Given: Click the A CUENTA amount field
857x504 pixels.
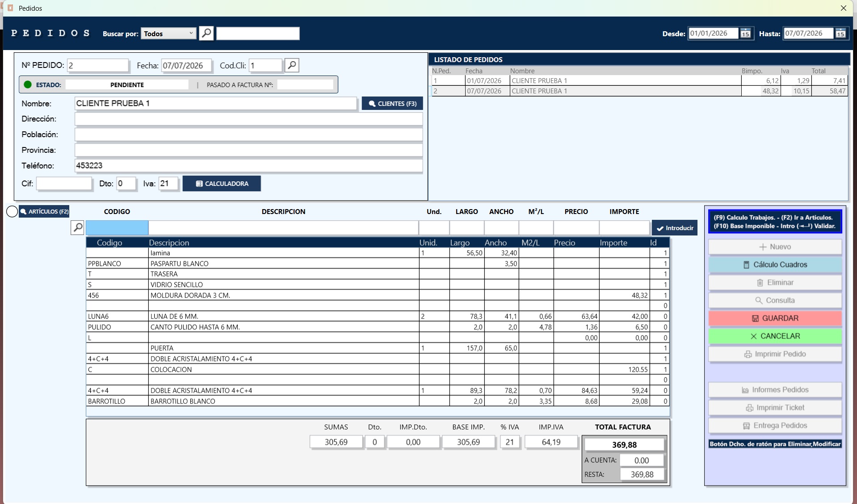Looking at the screenshot, I should (642, 460).
